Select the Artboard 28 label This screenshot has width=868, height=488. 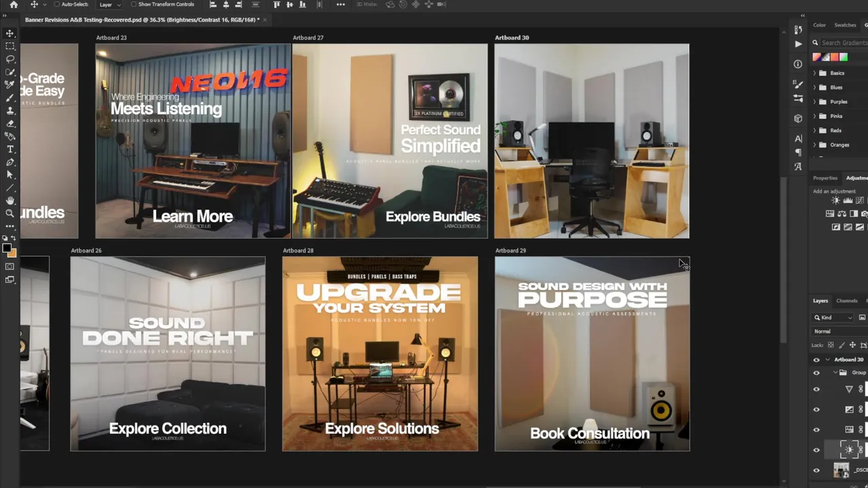[x=298, y=250]
